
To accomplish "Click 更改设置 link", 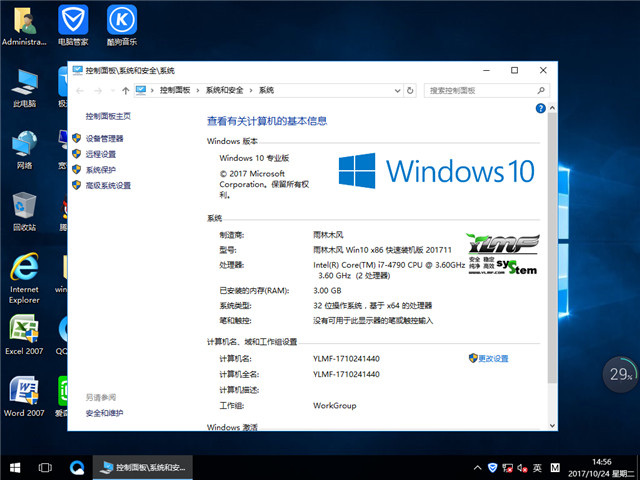I will tap(493, 359).
